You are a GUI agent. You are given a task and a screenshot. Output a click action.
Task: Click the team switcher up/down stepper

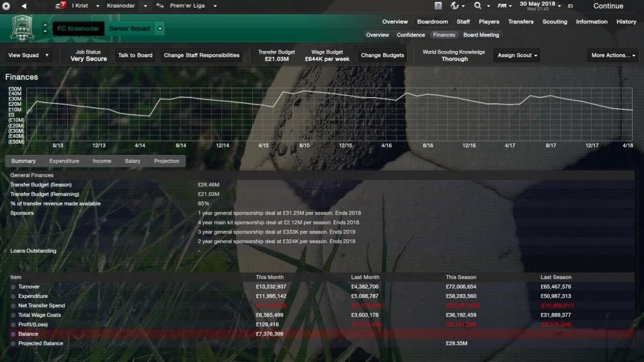[x=45, y=28]
